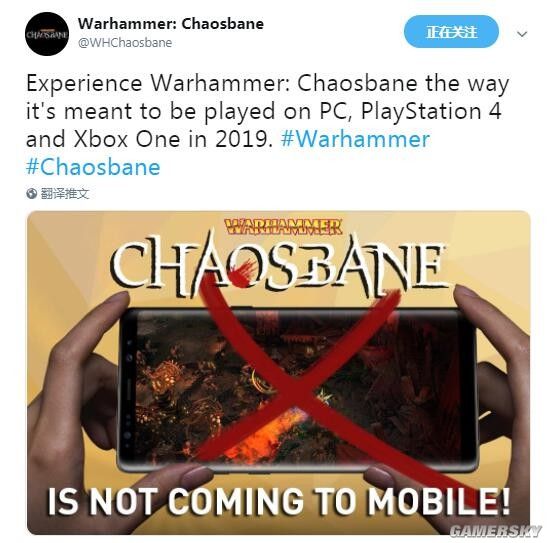The height and width of the screenshot is (543, 548).
Task: Visit the @WHChaosbane handle link
Action: (x=125, y=43)
